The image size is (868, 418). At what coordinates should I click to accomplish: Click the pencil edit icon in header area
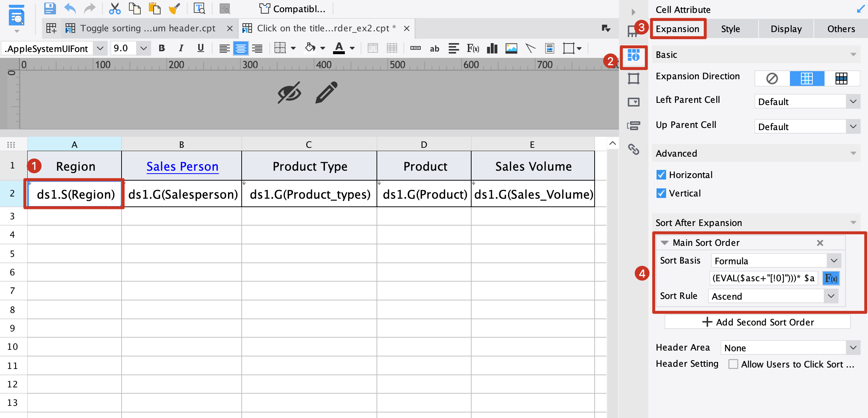point(326,92)
